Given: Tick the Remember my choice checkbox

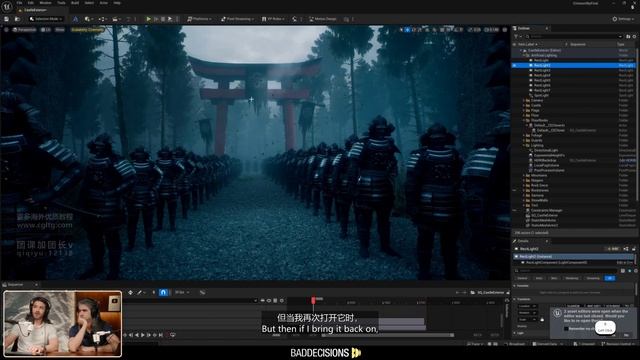Looking at the screenshot, I should [x=566, y=329].
